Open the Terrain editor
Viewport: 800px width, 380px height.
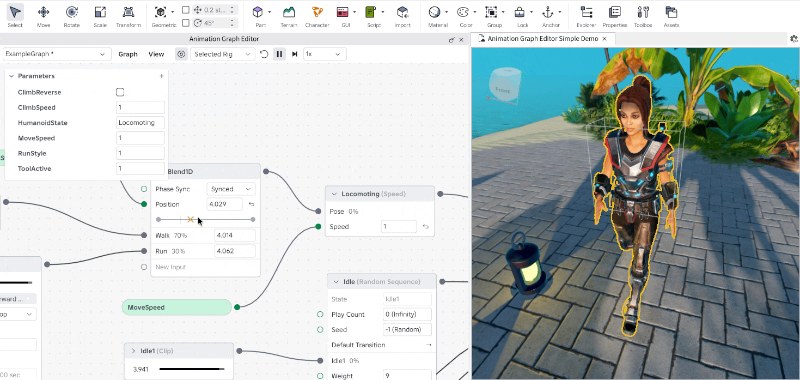(x=289, y=16)
